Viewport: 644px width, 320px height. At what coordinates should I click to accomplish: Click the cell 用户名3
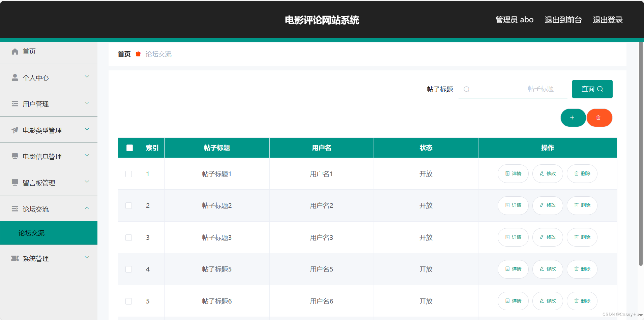[x=322, y=237]
